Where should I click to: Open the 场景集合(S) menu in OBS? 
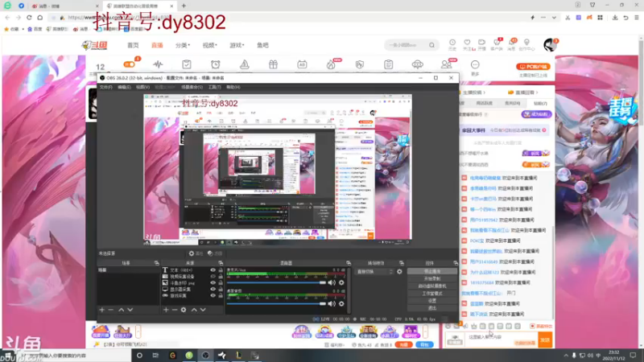pyautogui.click(x=192, y=87)
